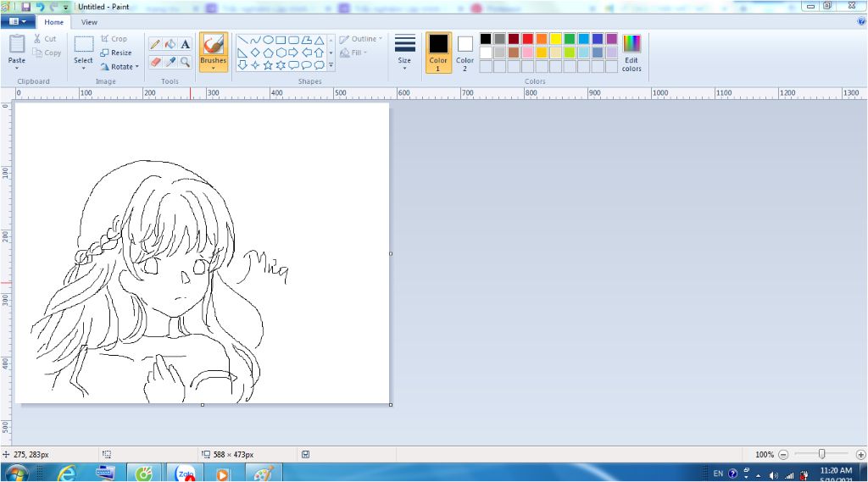Choose the Left arrow shape
The height and width of the screenshot is (482, 868).
[x=306, y=53]
